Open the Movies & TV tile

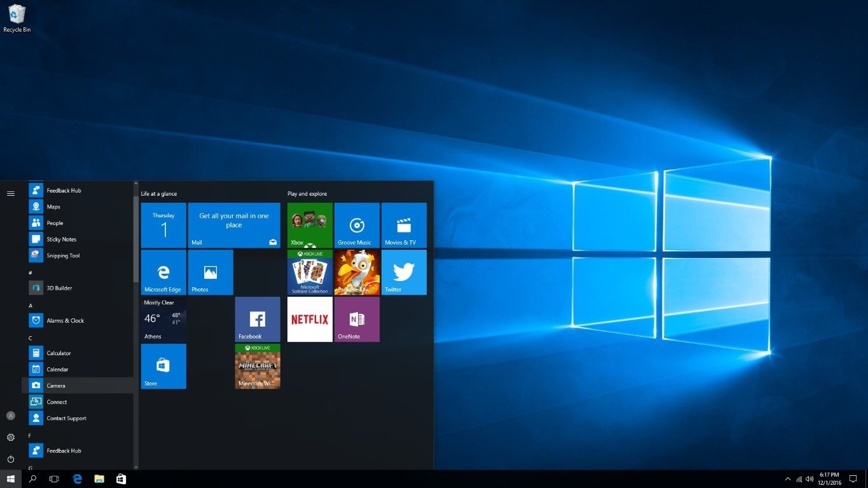[404, 225]
